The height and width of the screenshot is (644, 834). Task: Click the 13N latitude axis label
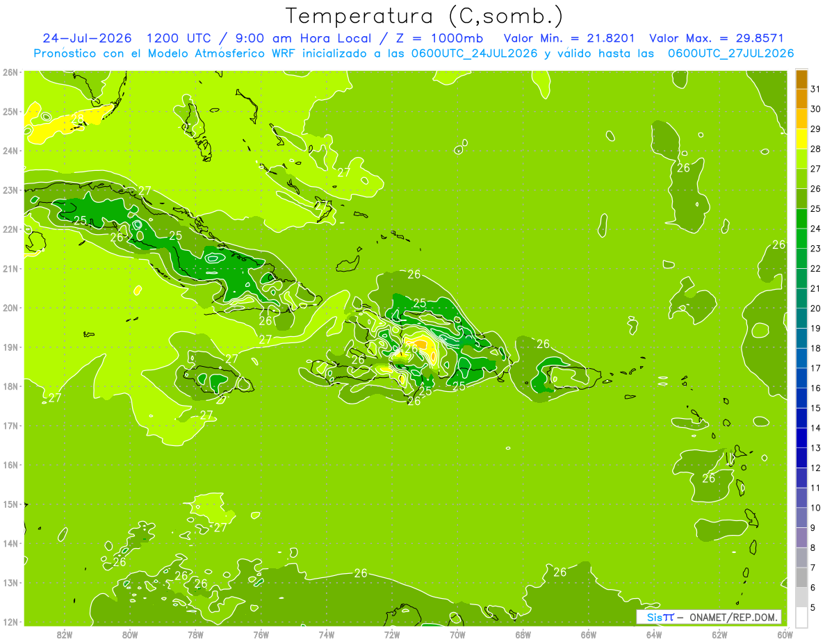[10, 582]
